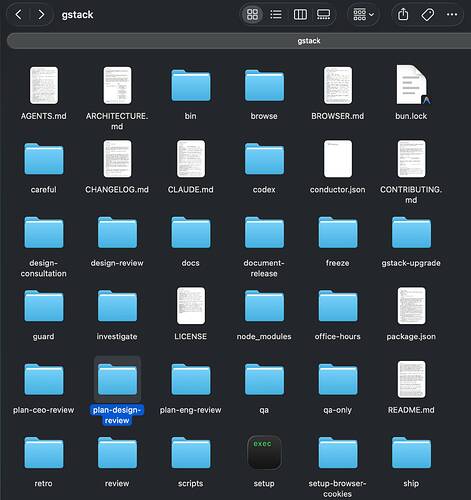Click the 'design-consultation' folder name label
This screenshot has height=500, width=471.
(44, 268)
